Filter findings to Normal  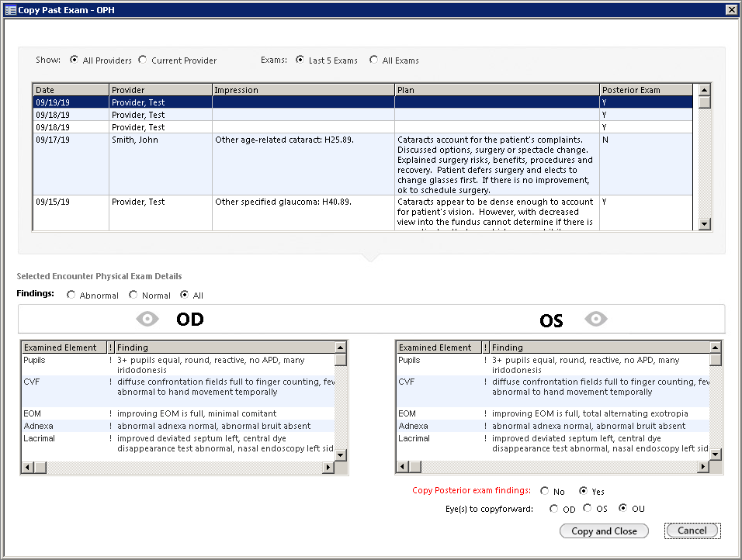pos(133,295)
